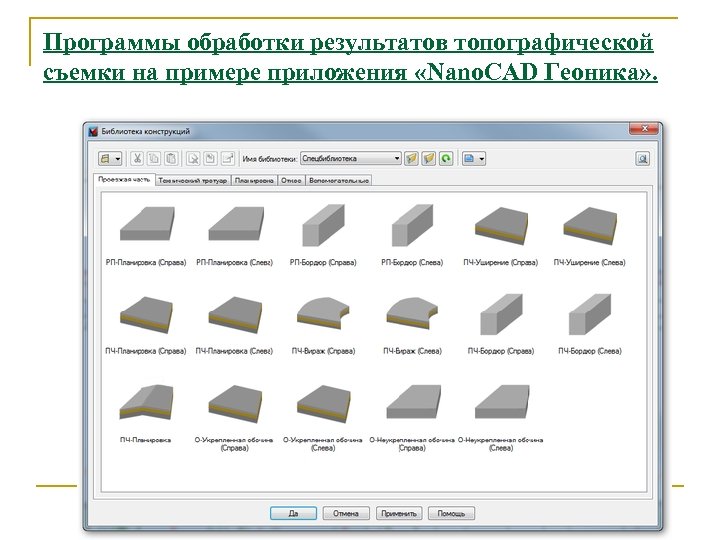Click the preview magnifier icon at toolbar right
Image resolution: width=720 pixels, height=540 pixels.
(642, 159)
